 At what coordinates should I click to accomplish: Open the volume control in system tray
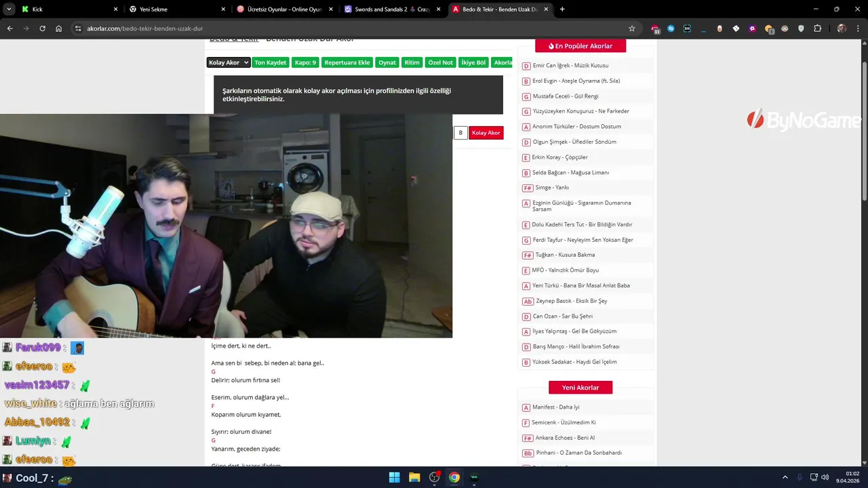825,477
